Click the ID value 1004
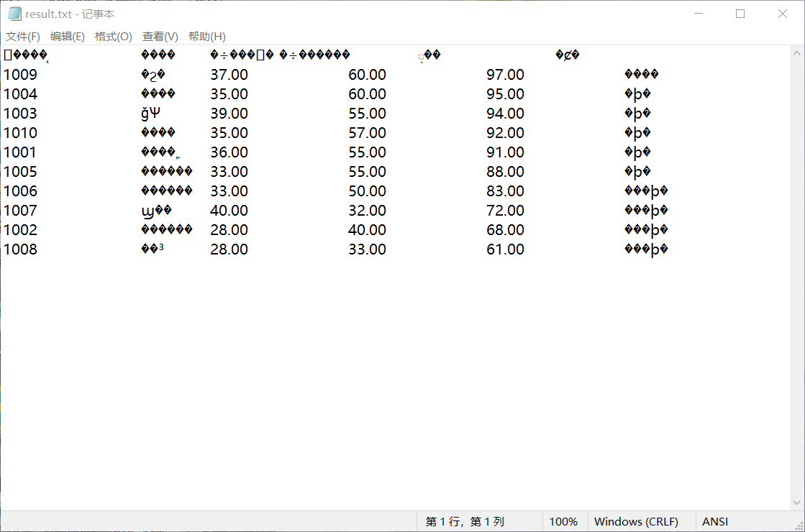This screenshot has width=805, height=532. coord(21,94)
